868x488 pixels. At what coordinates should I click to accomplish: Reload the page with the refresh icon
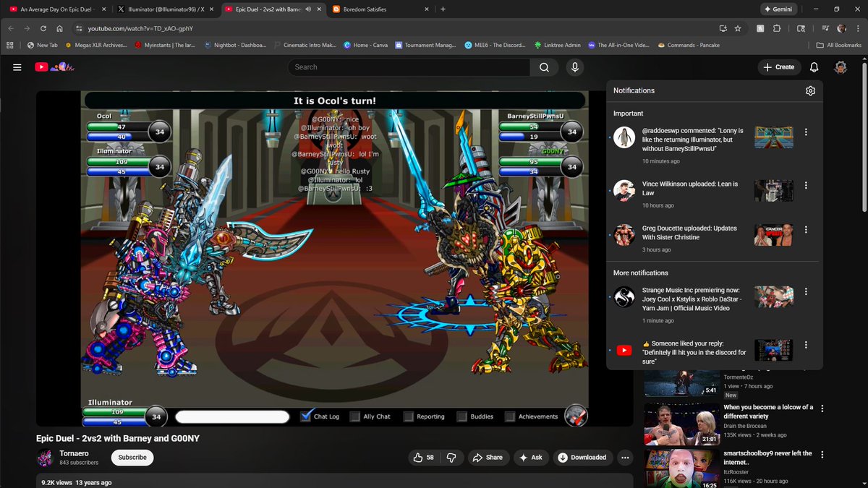(x=43, y=28)
